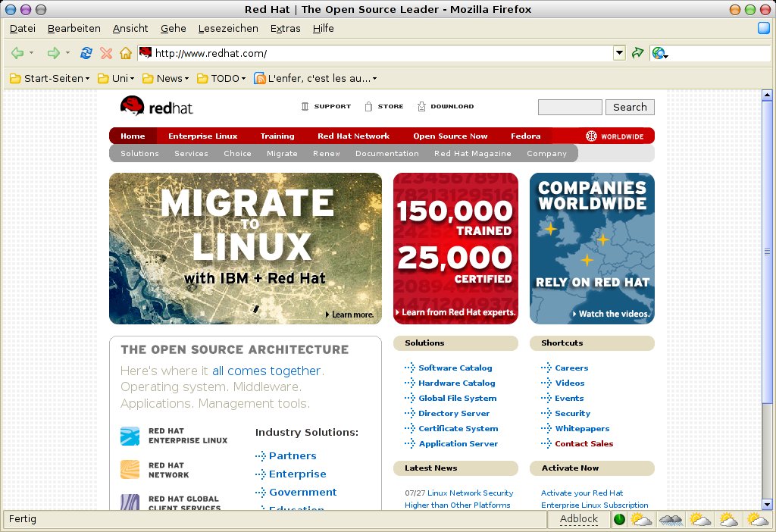
Task: Click the Back navigation arrow
Action: pos(17,53)
